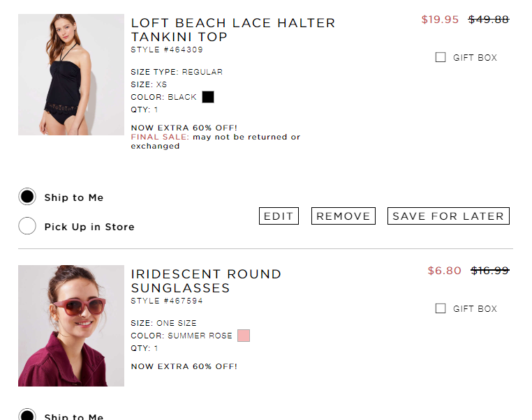The width and height of the screenshot is (532, 420).
Task: Select the Summer Rose color swatch
Action: pyautogui.click(x=243, y=336)
